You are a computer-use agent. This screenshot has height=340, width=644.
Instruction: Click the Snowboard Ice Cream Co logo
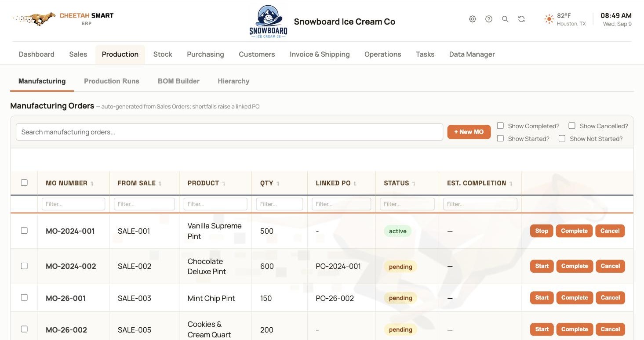[268, 22]
